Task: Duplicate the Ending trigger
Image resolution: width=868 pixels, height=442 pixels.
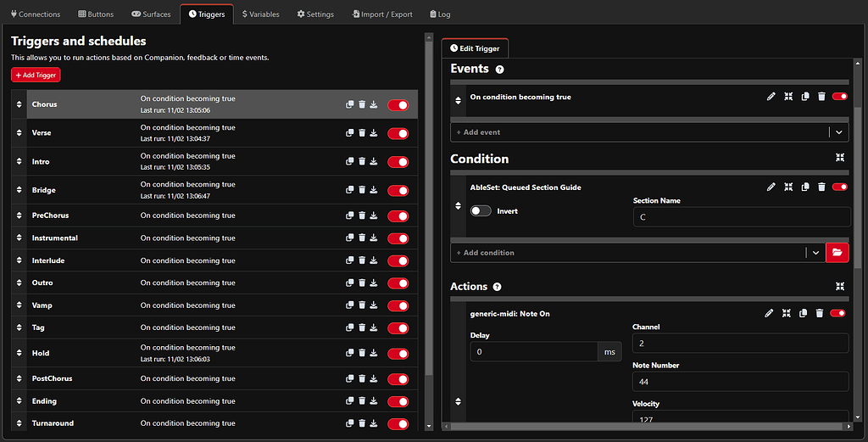Action: click(349, 401)
